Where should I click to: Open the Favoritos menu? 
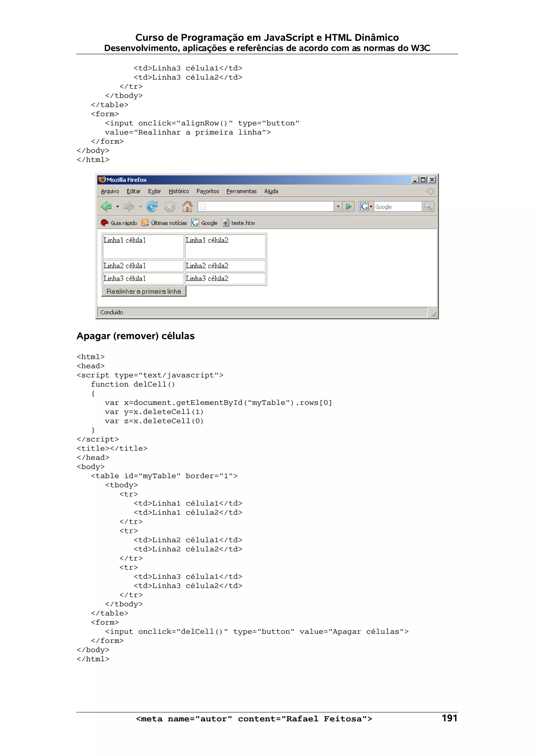[x=208, y=191]
